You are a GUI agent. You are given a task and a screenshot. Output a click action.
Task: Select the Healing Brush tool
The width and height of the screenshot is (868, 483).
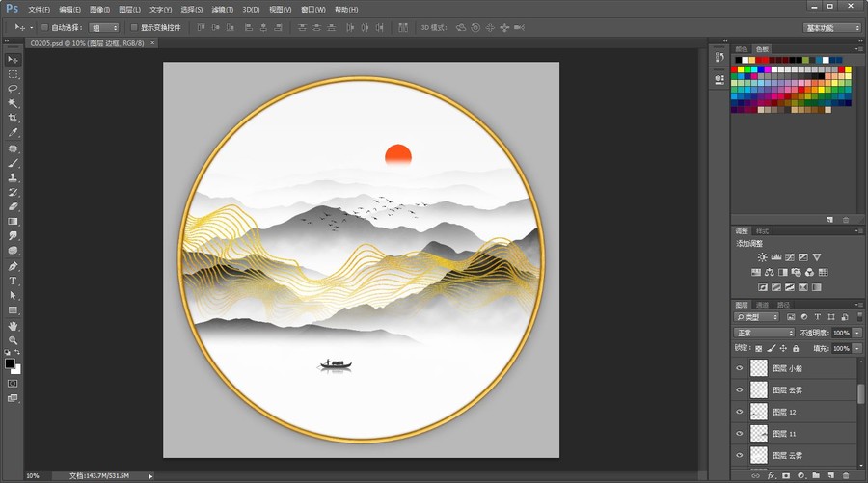[x=13, y=148]
